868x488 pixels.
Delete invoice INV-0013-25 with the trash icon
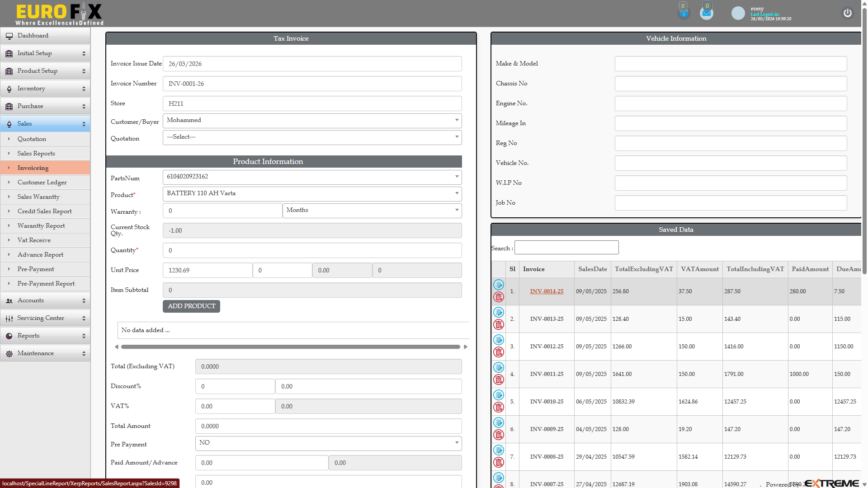[x=499, y=325]
